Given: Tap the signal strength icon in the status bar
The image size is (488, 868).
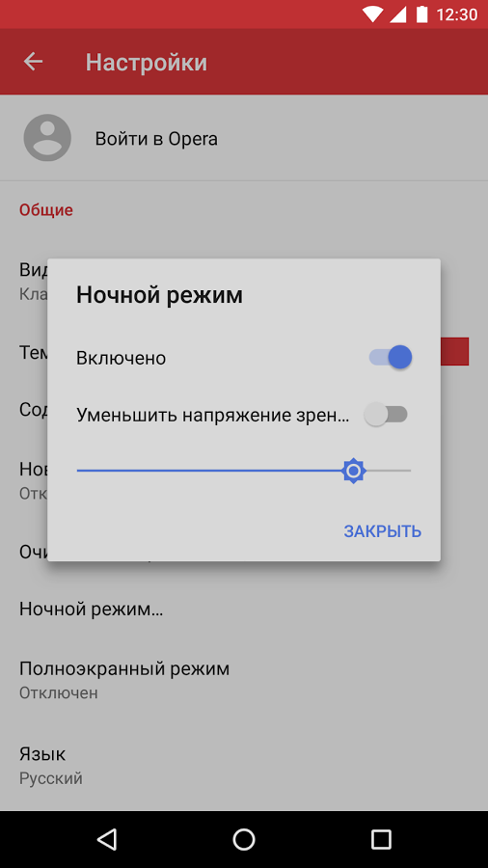Looking at the screenshot, I should (398, 14).
